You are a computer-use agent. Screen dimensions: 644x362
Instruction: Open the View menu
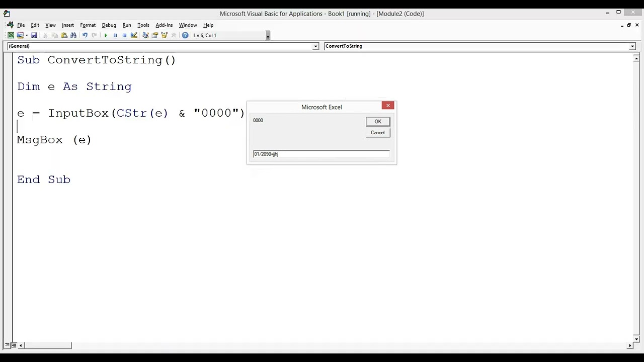coord(50,25)
